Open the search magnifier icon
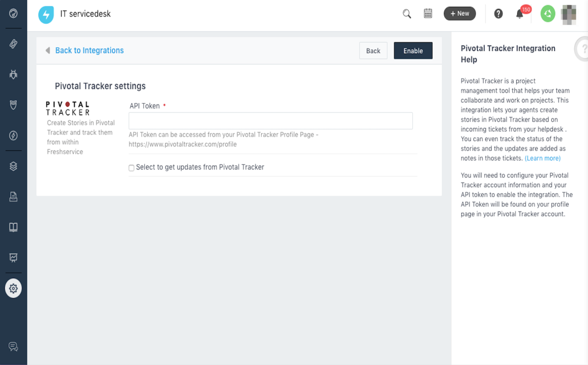Image resolution: width=588 pixels, height=365 pixels. (407, 14)
